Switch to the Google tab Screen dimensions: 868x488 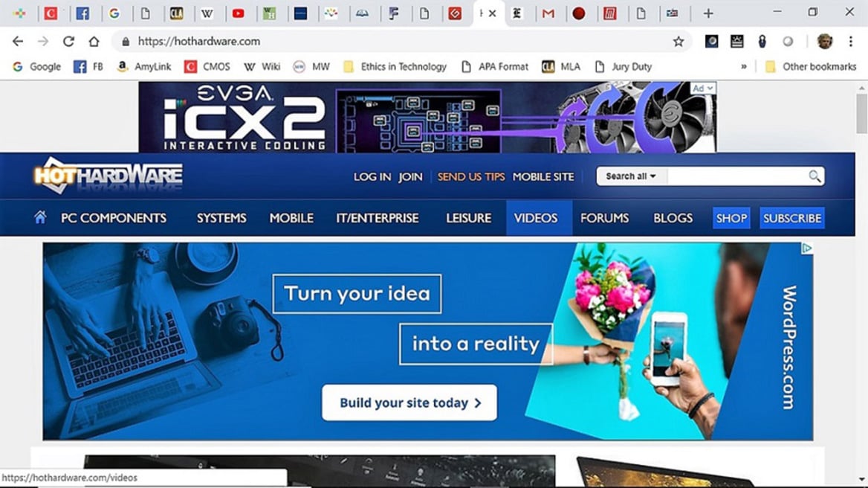[114, 13]
